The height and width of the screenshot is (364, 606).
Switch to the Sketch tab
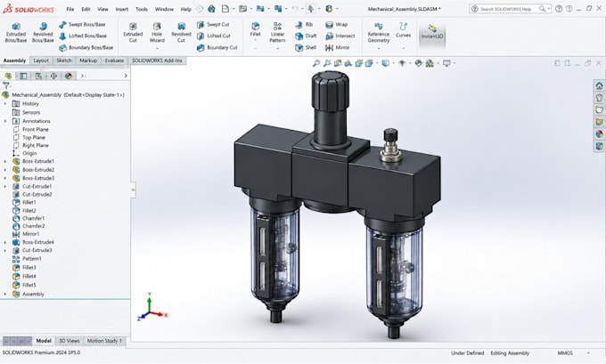point(64,61)
